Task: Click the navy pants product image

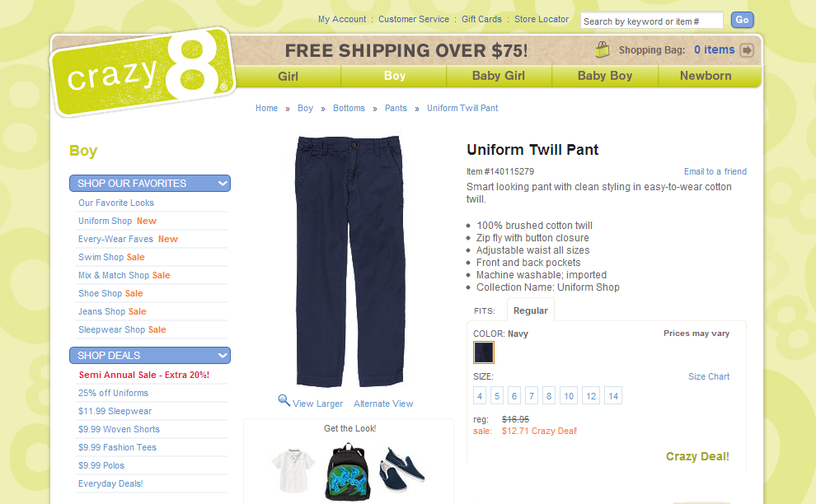Action: click(349, 262)
